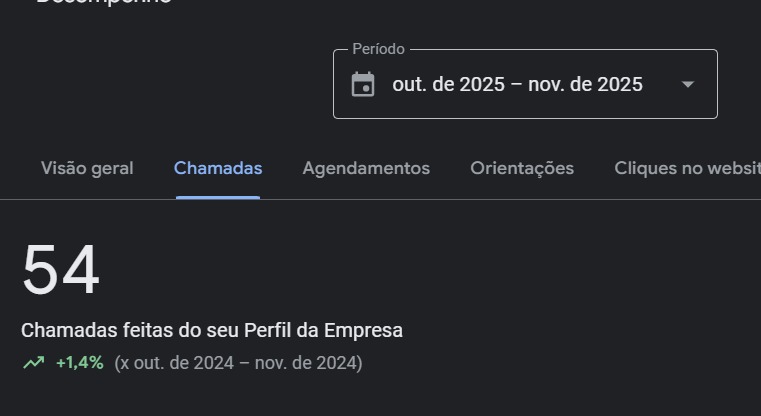Switch to the Visão geral tab

(87, 168)
